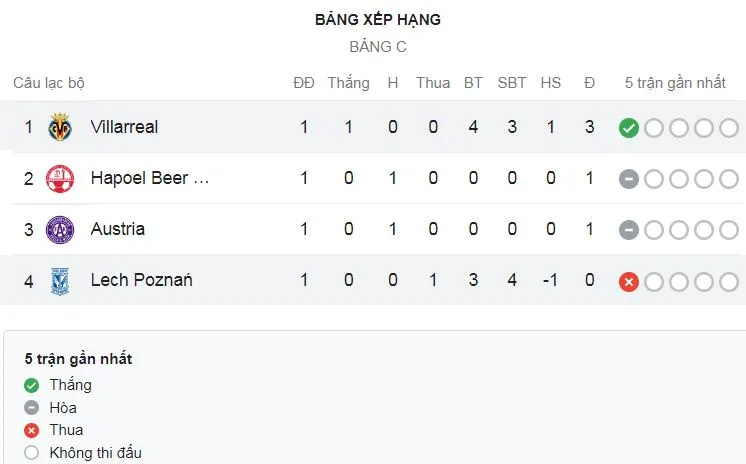Click Hapoel Beer Sheva's gray draw icon

pyautogui.click(x=629, y=178)
